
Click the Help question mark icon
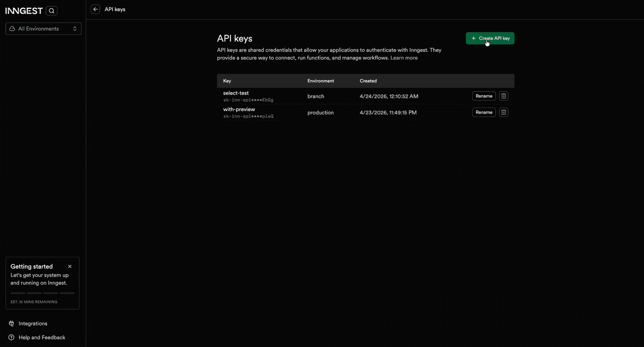coord(11,338)
